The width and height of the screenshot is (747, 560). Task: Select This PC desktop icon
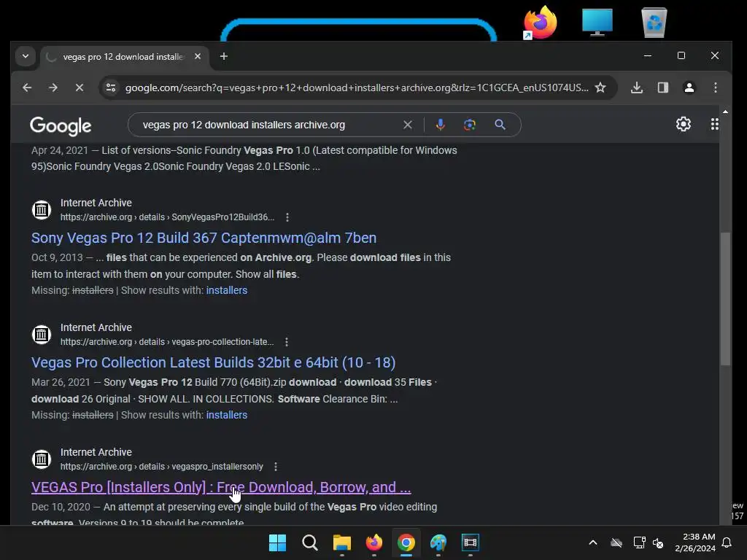click(x=597, y=23)
